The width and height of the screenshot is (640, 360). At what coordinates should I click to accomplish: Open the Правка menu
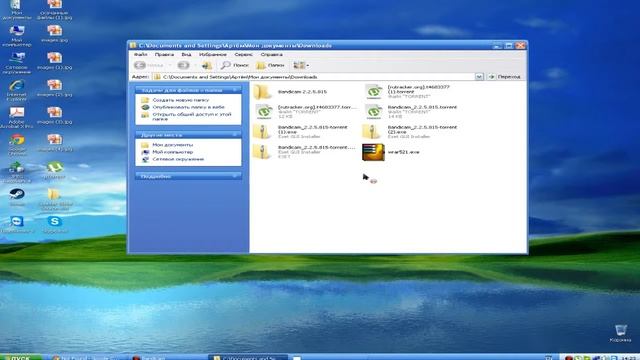pos(164,54)
